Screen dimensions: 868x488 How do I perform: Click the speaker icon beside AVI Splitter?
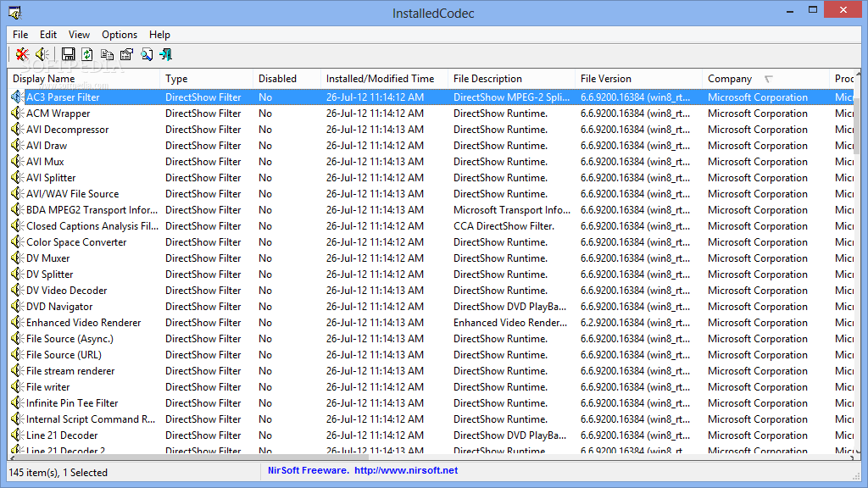[x=17, y=177]
